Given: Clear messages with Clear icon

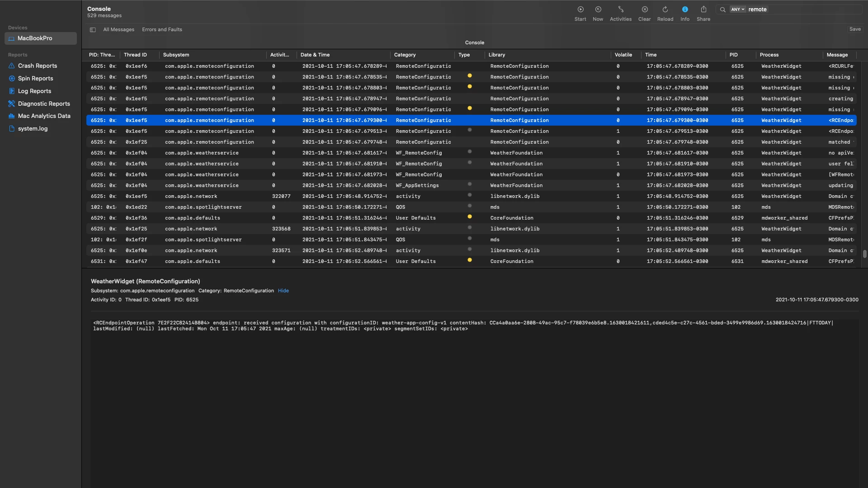Looking at the screenshot, I should coord(645,9).
